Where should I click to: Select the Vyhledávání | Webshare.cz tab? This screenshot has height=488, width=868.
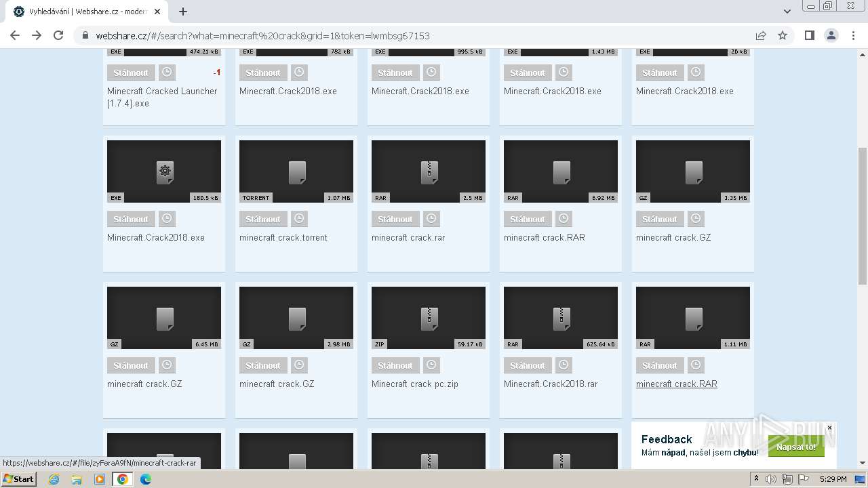pos(88,12)
